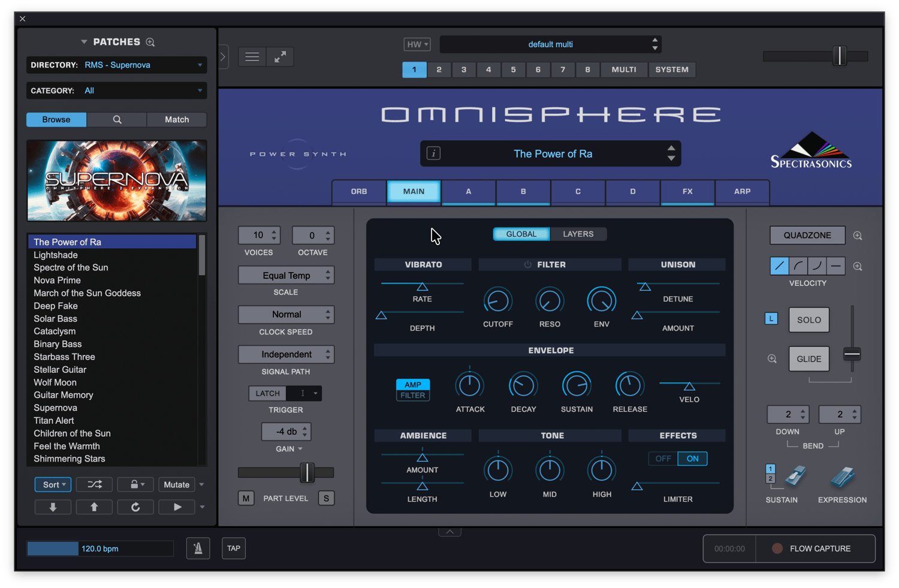
Task: Toggle the Mute M button for part
Action: click(246, 498)
